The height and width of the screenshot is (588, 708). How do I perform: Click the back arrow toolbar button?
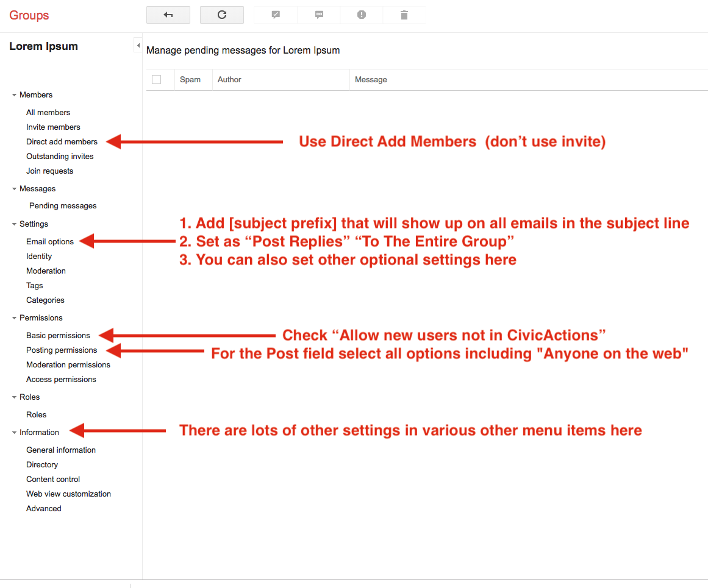[x=168, y=15]
